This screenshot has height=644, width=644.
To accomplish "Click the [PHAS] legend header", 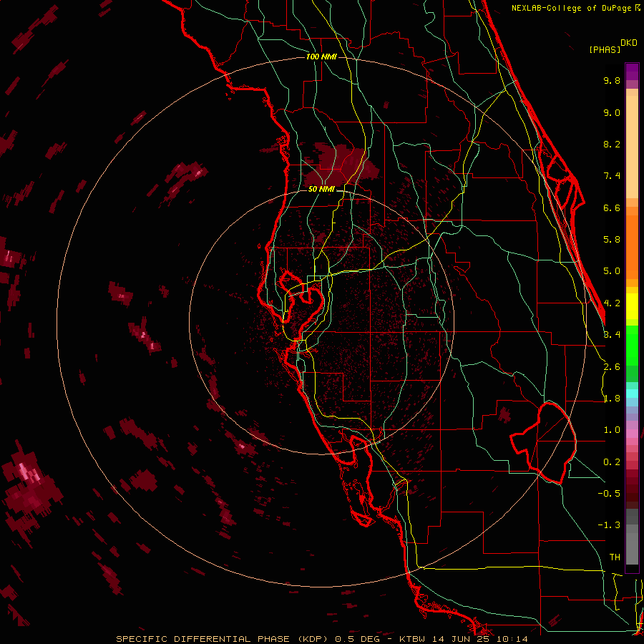I will (605, 49).
